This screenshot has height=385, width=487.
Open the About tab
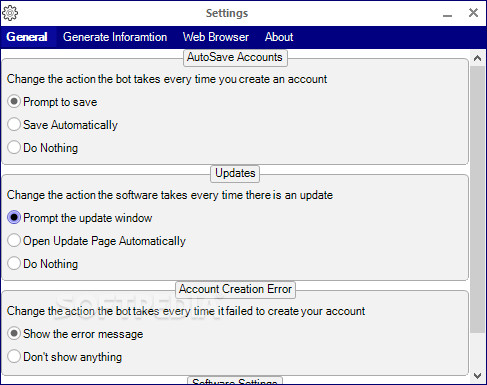coord(279,37)
